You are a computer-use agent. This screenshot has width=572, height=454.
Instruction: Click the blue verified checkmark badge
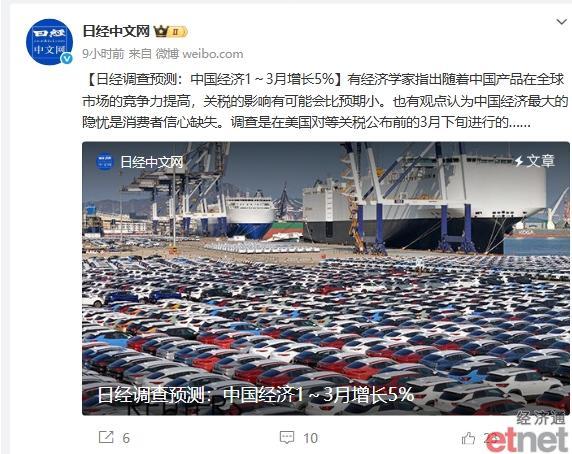click(x=66, y=58)
